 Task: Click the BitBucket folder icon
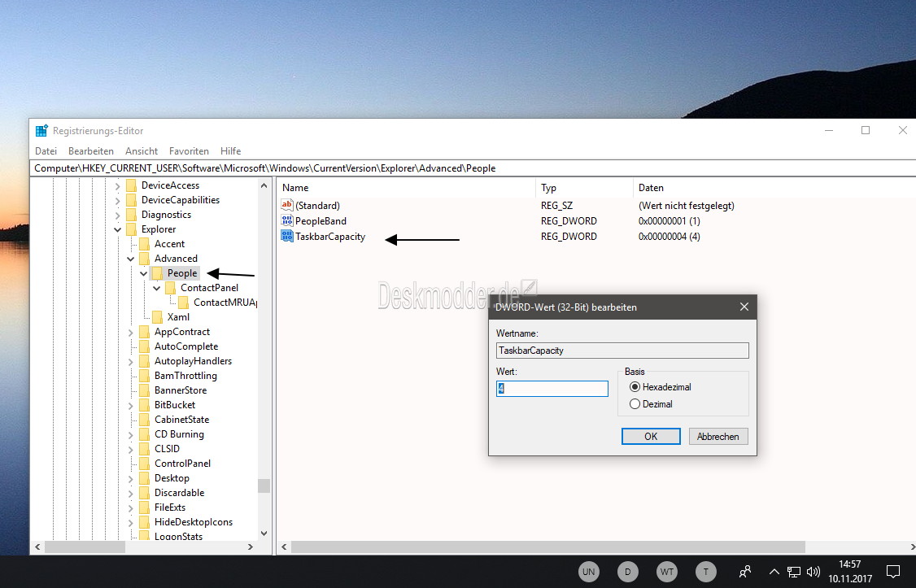[144, 405]
